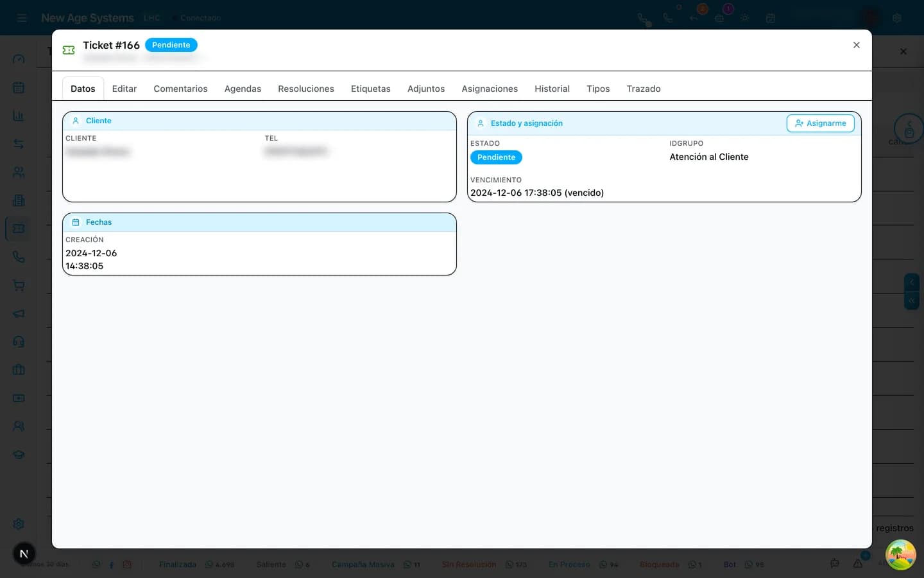Image resolution: width=924 pixels, height=578 pixels.
Task: Click the Estado y asignación person icon
Action: coord(481,123)
